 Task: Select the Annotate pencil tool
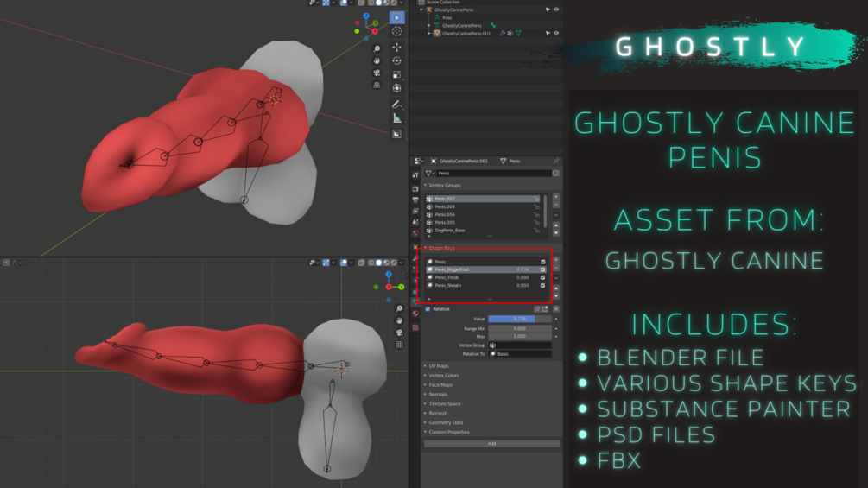click(x=397, y=105)
